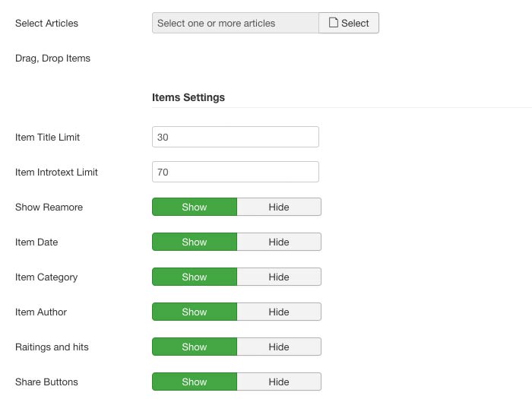Show the Item Category
The width and height of the screenshot is (532, 399).
click(195, 277)
